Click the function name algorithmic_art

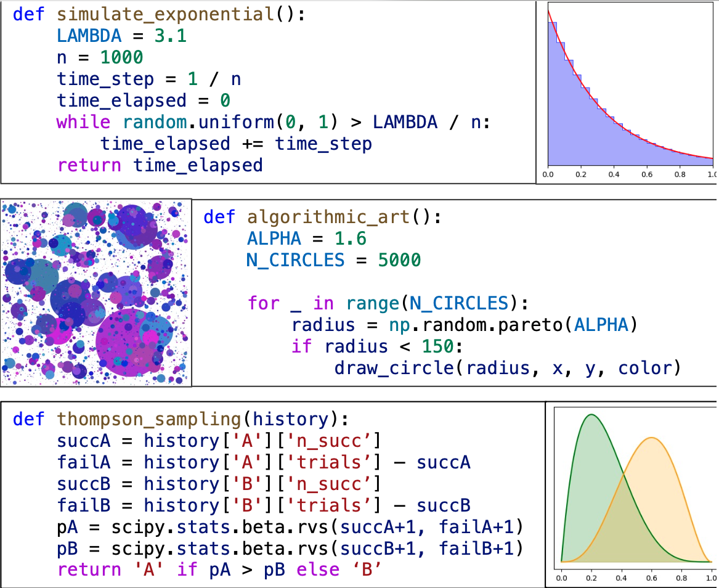[329, 217]
